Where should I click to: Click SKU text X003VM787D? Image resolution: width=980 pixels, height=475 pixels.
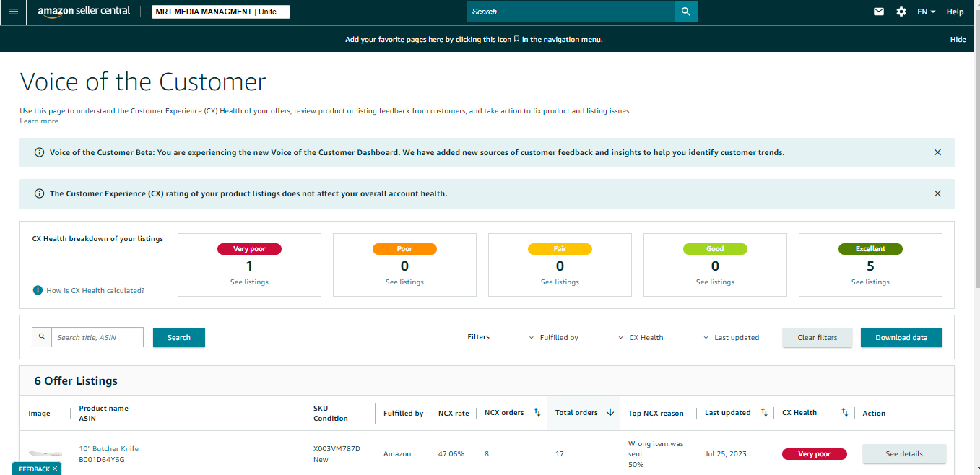[x=337, y=448]
